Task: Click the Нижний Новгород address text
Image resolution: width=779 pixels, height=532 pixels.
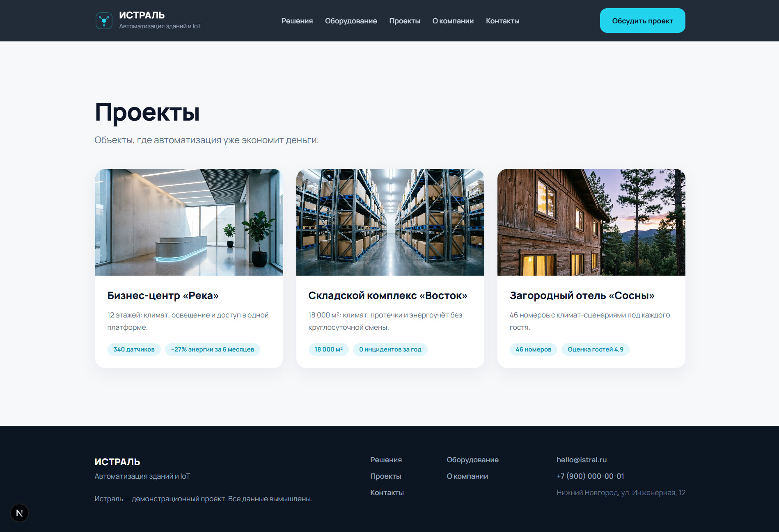Action: 621,493
